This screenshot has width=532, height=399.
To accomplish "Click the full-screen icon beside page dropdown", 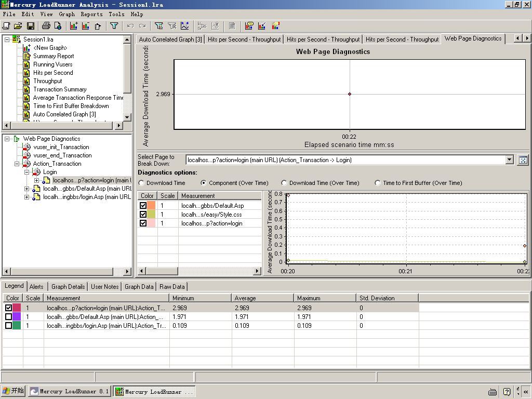I will (x=523, y=160).
